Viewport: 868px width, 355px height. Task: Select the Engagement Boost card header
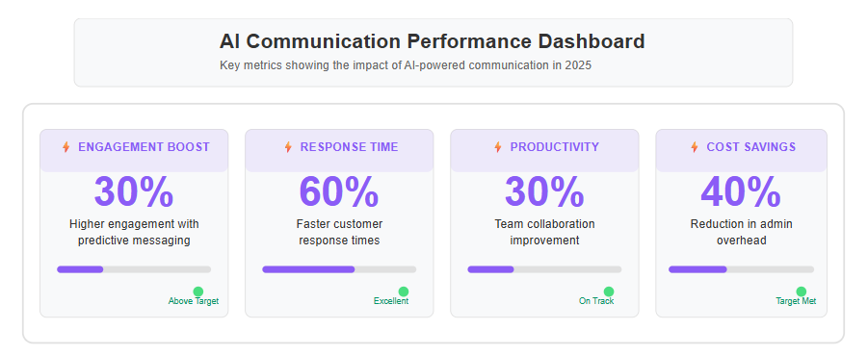[134, 150]
